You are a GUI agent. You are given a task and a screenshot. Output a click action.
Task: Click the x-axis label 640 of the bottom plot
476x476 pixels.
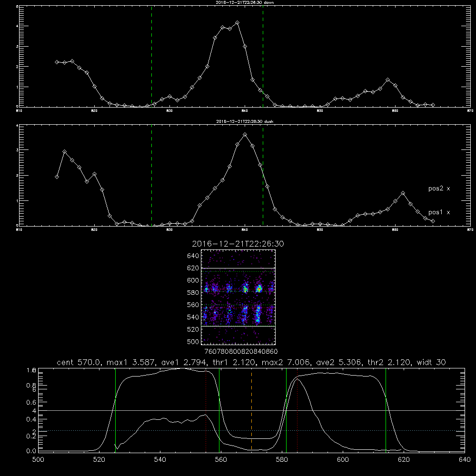465,460
